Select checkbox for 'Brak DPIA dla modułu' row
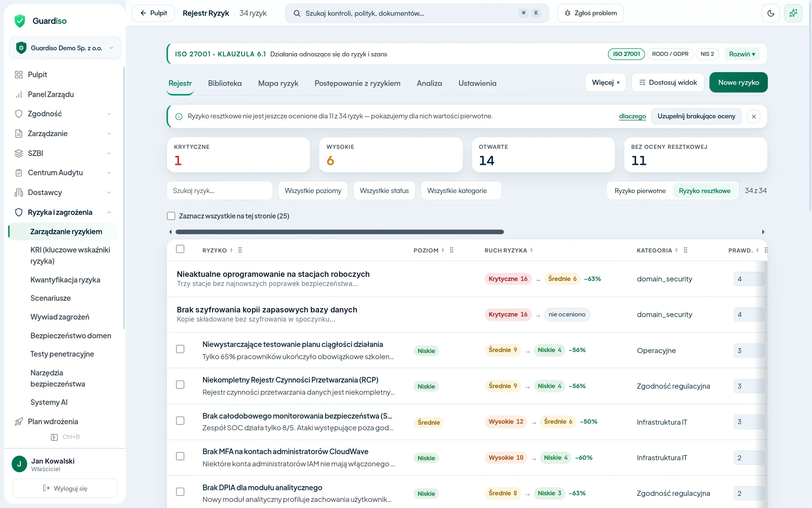 180,492
